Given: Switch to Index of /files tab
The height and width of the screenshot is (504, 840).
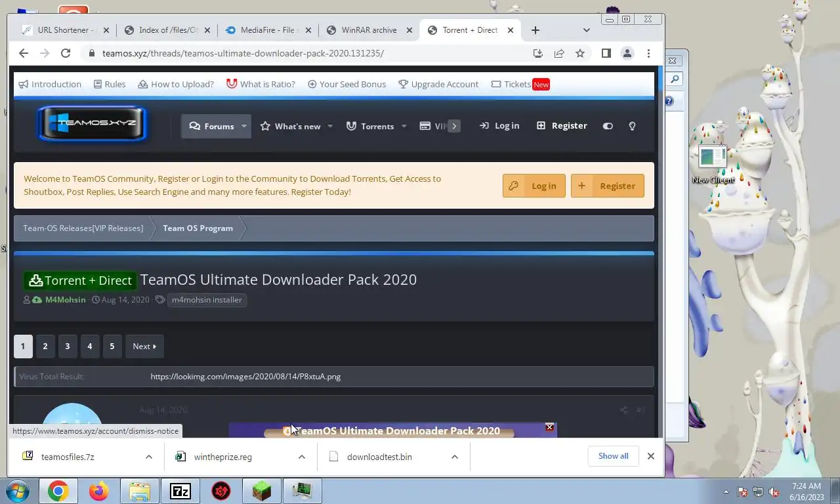Looking at the screenshot, I should [x=168, y=30].
